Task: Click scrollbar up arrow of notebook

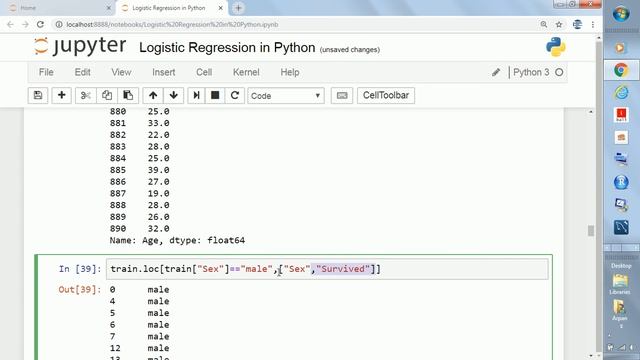Action: click(591, 111)
